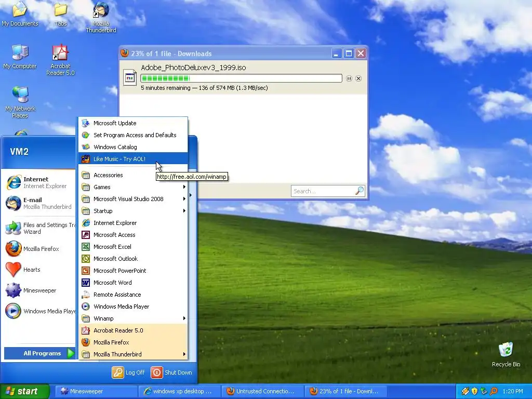Open My Computer desktop icon

coord(20,56)
